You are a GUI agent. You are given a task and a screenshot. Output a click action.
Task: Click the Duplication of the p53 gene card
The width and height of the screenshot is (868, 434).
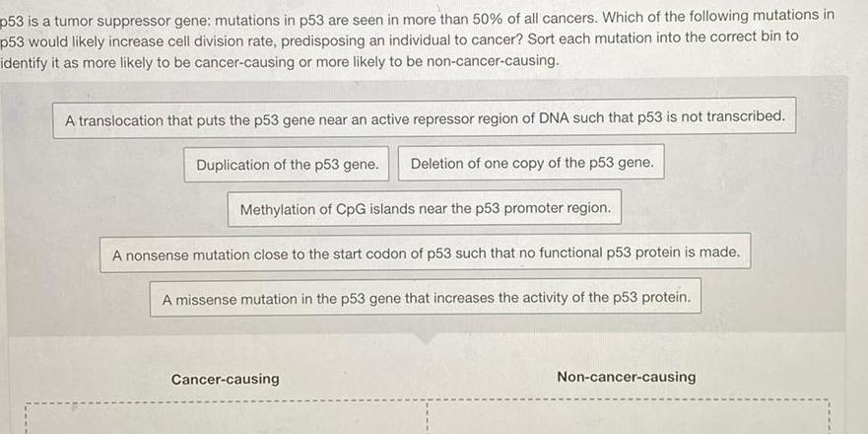click(287, 164)
